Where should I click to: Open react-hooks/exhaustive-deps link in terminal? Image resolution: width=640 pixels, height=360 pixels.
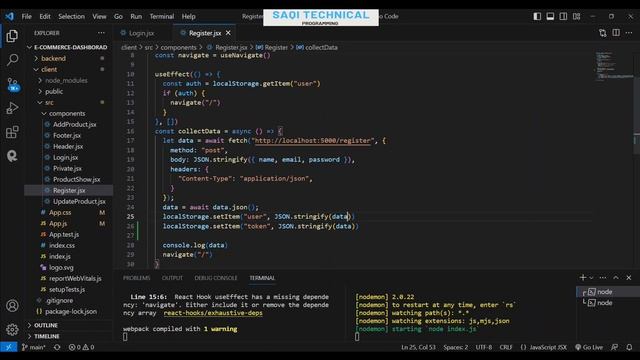(x=213, y=313)
